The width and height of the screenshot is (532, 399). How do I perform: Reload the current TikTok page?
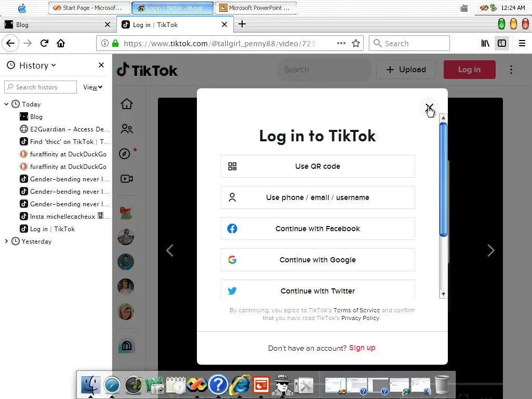(x=44, y=44)
